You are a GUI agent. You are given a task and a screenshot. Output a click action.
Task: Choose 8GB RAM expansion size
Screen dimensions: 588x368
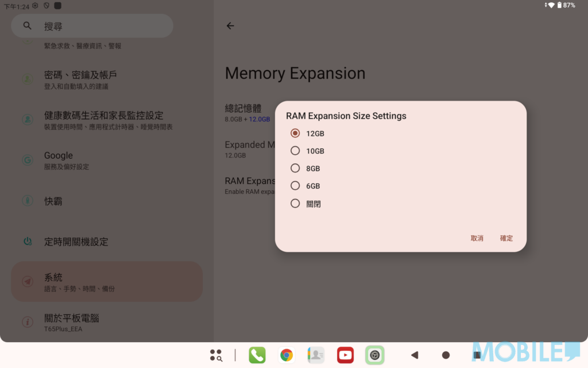click(x=295, y=168)
